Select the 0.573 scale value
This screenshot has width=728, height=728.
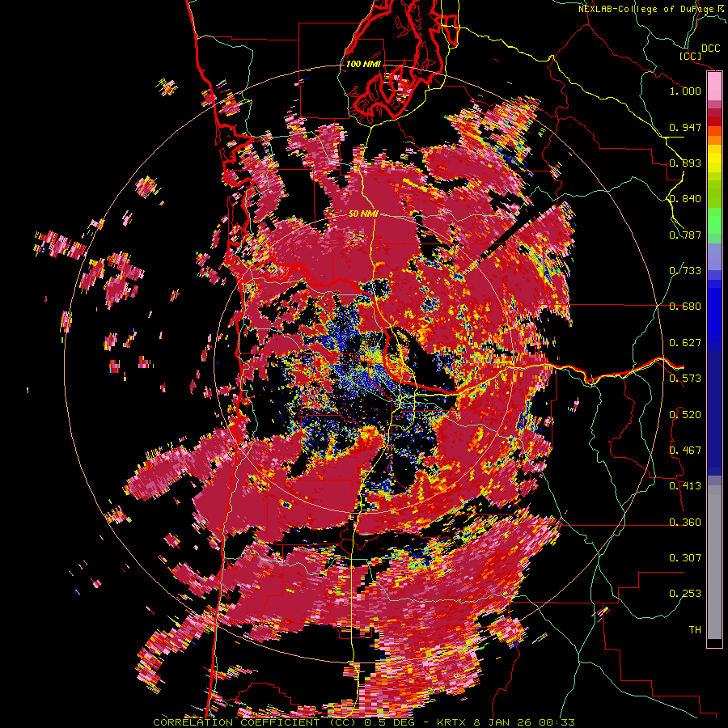(x=685, y=379)
